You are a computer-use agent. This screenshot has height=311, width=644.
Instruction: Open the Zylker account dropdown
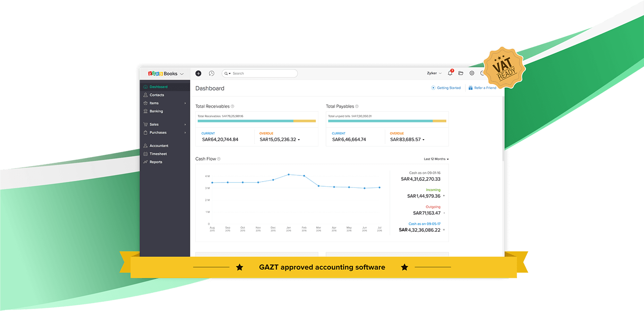point(433,73)
